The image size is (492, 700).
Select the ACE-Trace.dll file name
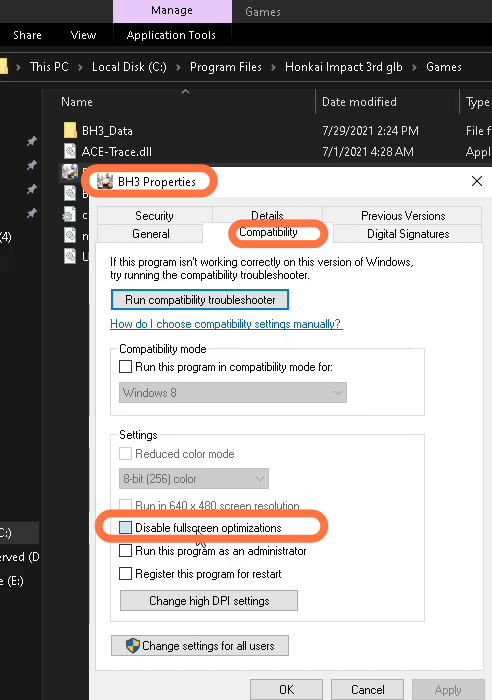click(117, 152)
